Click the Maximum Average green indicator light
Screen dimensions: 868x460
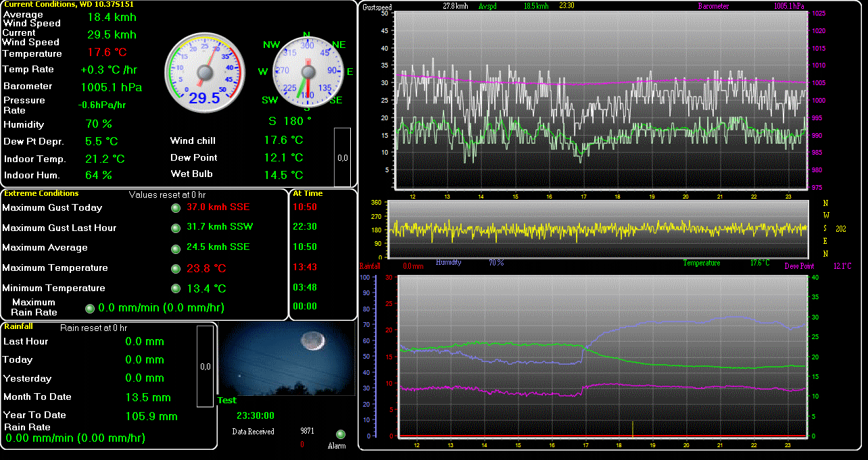click(x=176, y=248)
